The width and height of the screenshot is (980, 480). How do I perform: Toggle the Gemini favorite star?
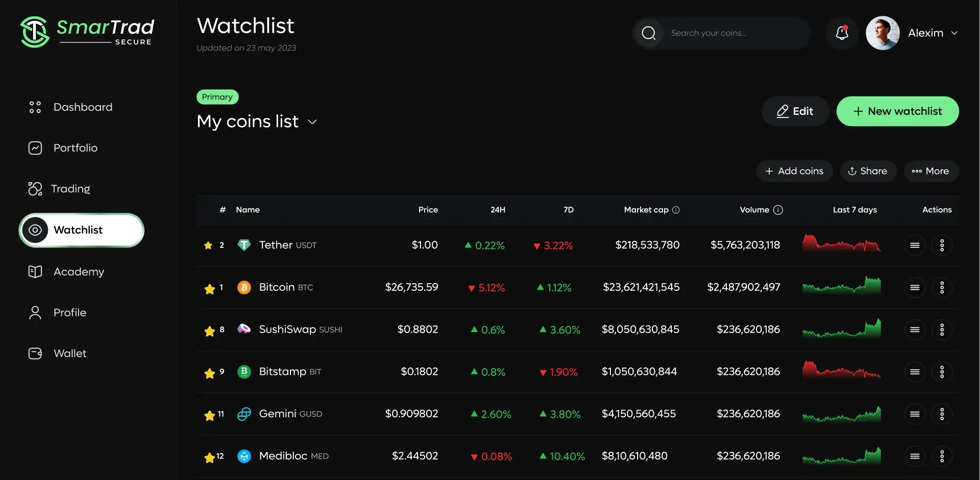click(209, 416)
